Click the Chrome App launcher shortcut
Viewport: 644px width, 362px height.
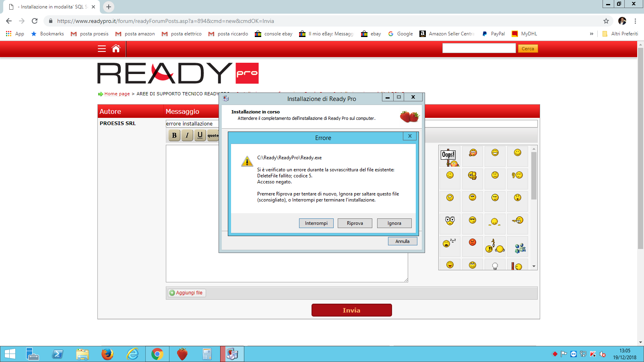(15, 34)
